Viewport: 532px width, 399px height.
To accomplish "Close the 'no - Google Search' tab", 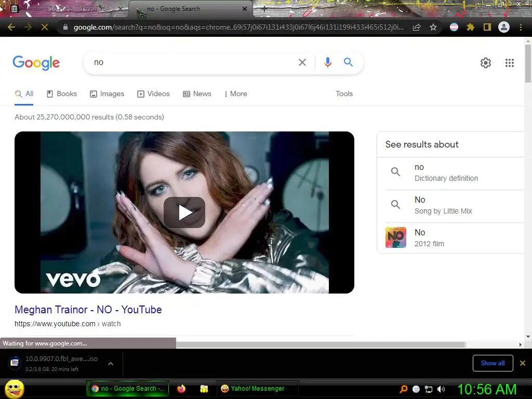I will [245, 9].
